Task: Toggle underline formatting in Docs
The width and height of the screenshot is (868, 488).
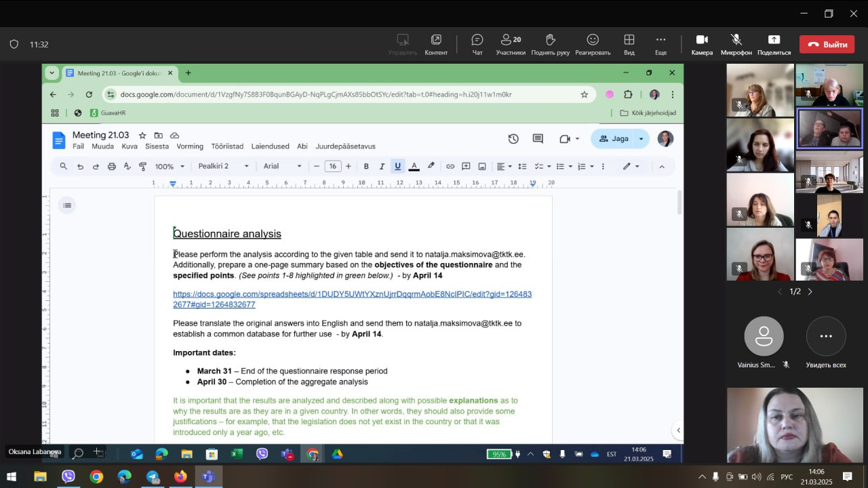Action: coord(397,166)
